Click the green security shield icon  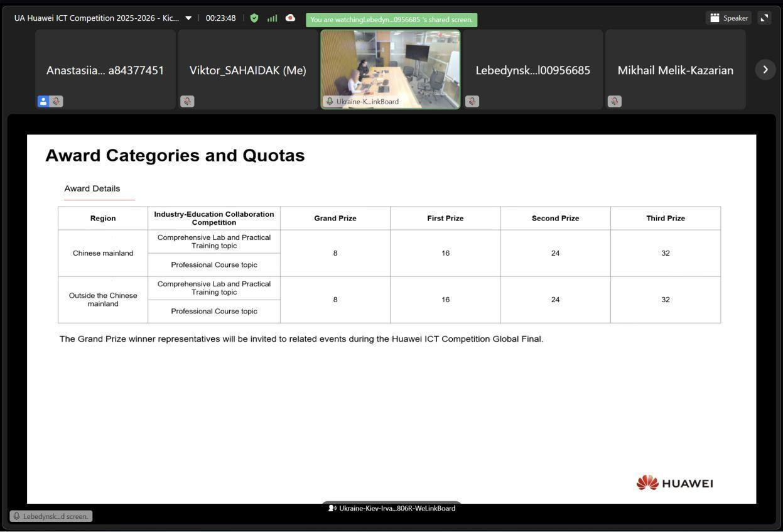pos(254,18)
